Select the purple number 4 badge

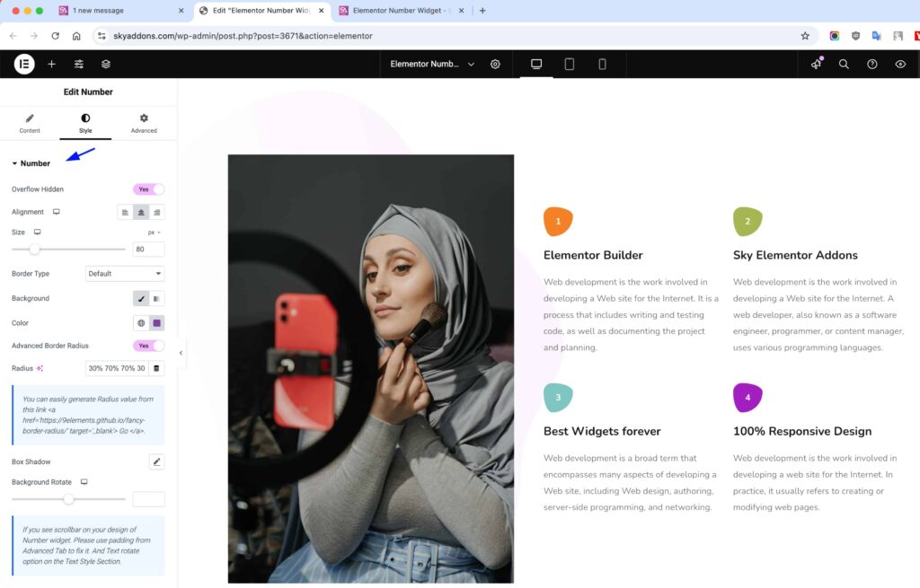[x=747, y=398]
